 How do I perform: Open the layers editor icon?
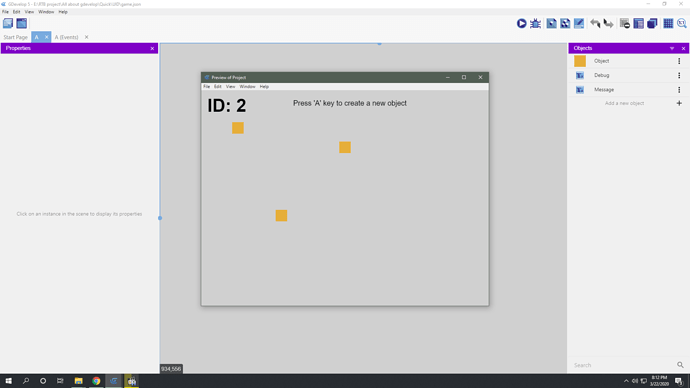point(652,23)
